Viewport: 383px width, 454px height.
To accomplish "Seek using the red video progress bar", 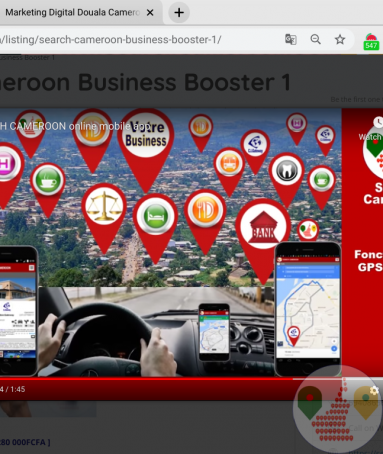I will 191,379.
